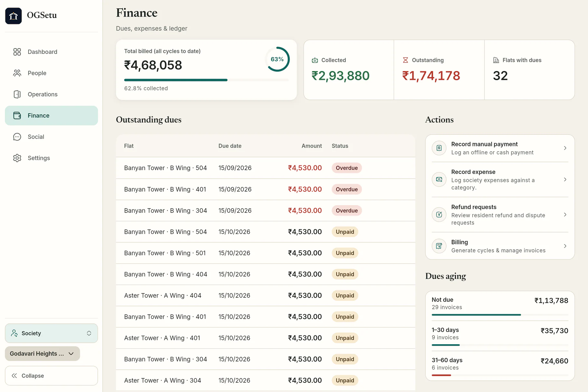
Task: Click the Amount column header
Action: tap(311, 146)
